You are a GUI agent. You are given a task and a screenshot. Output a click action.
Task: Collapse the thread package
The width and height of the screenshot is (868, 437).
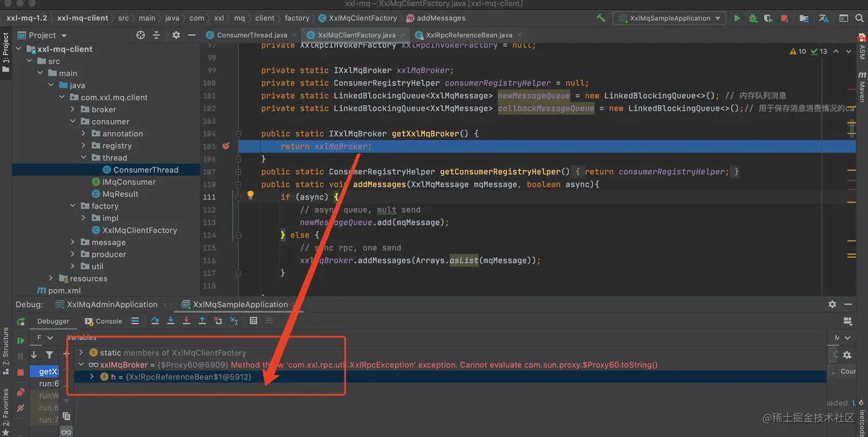84,157
